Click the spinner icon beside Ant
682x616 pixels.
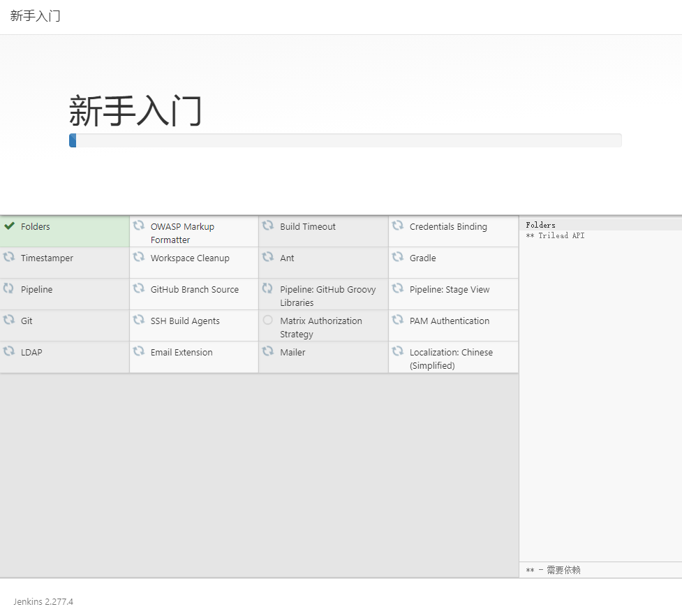click(268, 257)
